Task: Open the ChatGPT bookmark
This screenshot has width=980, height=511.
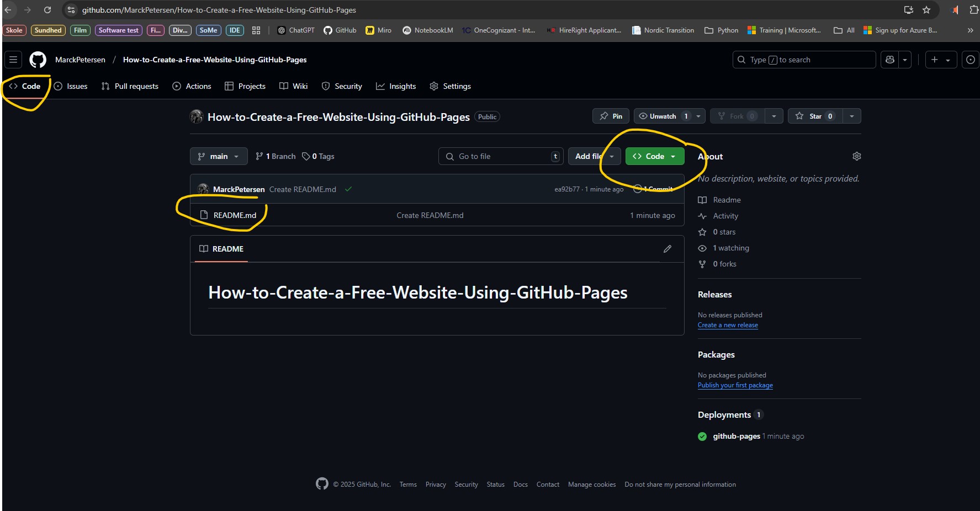Action: click(x=296, y=30)
